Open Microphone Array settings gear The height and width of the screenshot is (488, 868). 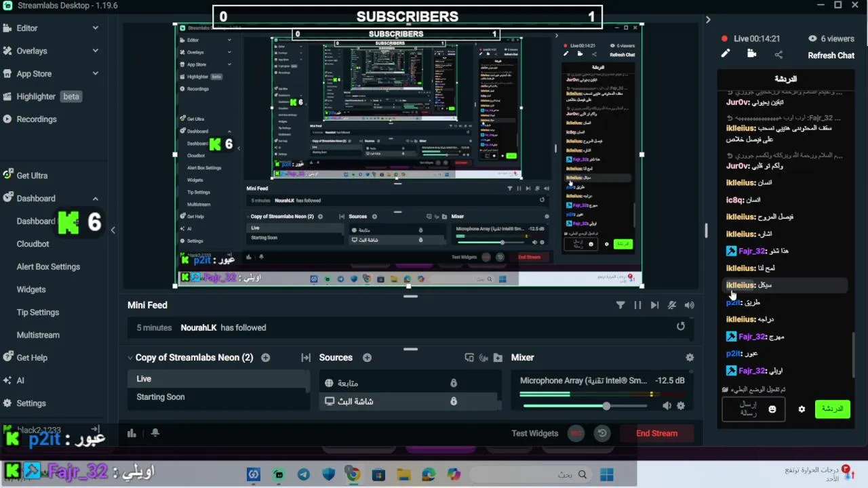[681, 406]
